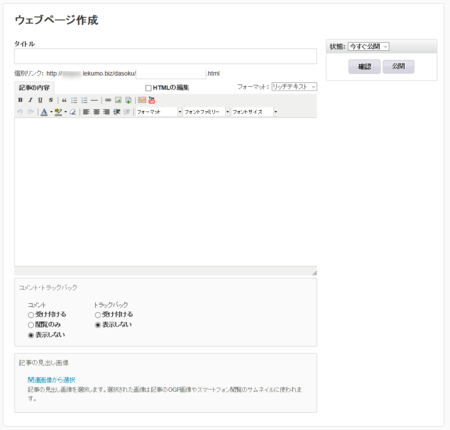Switch to the 記事の内容 tab

pyautogui.click(x=34, y=88)
